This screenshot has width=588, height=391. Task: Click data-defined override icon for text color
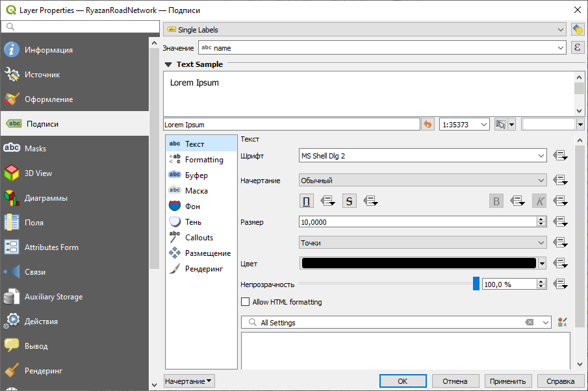pos(561,263)
